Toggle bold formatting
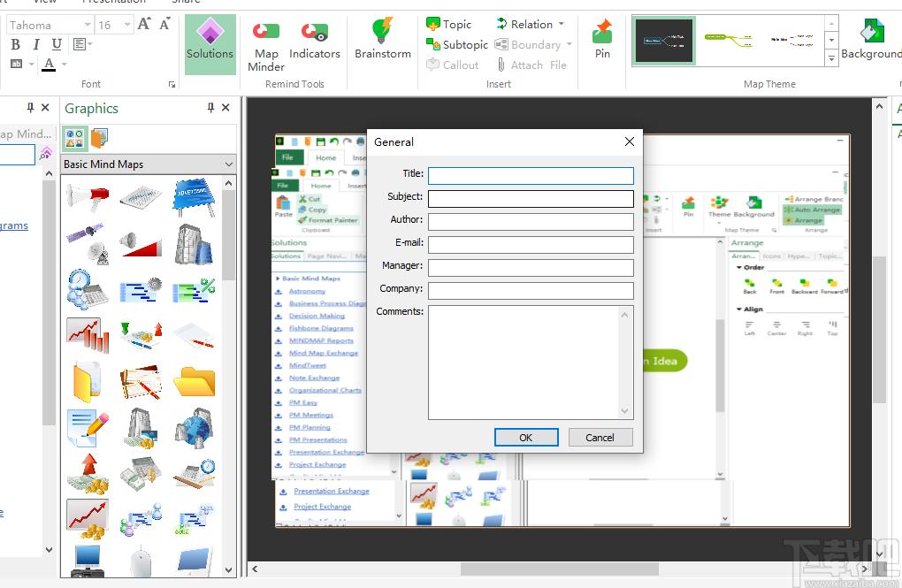 tap(16, 44)
